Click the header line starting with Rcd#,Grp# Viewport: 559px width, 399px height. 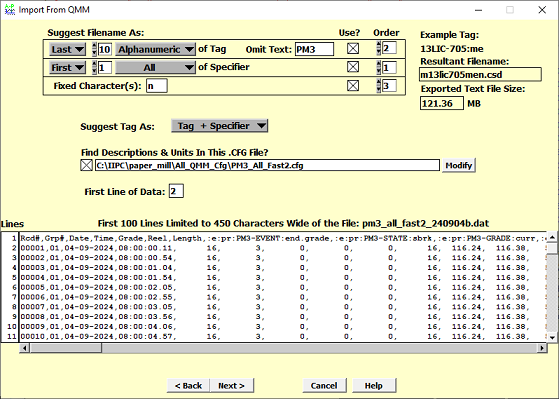(x=283, y=238)
